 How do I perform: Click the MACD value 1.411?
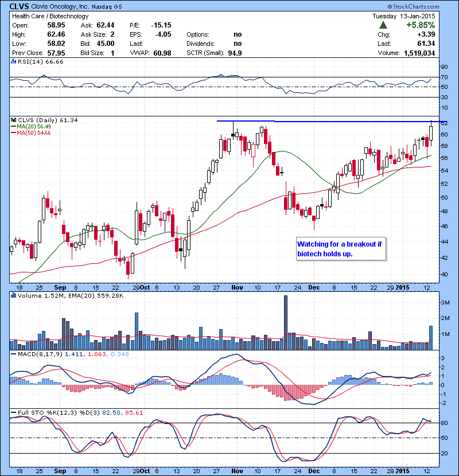tap(73, 354)
